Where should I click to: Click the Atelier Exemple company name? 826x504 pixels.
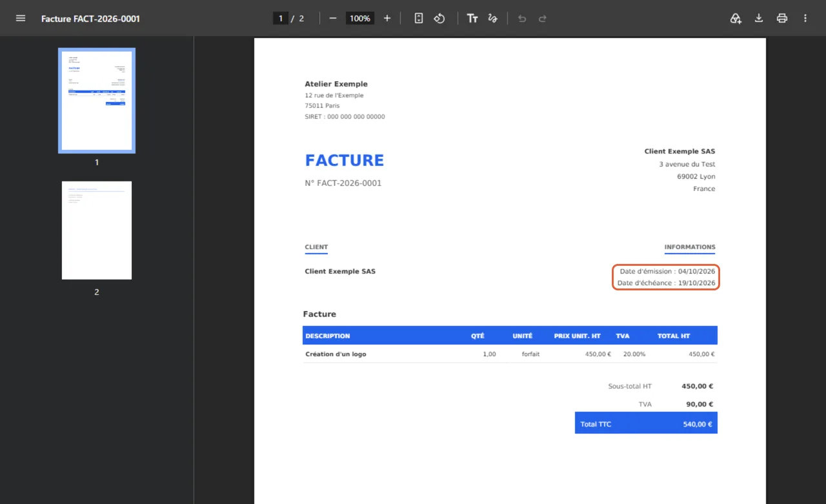[x=336, y=84]
